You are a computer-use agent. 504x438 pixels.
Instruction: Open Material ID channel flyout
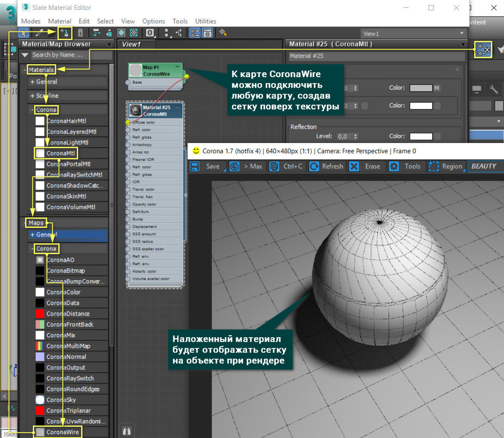coord(150,33)
